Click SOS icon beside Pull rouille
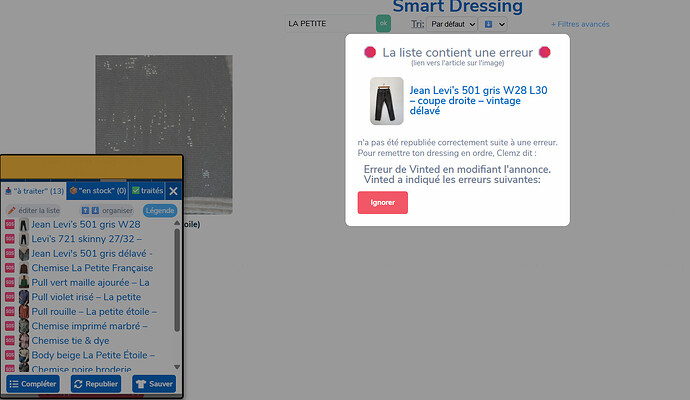Screen dimensions: 690x400 click(x=10, y=312)
